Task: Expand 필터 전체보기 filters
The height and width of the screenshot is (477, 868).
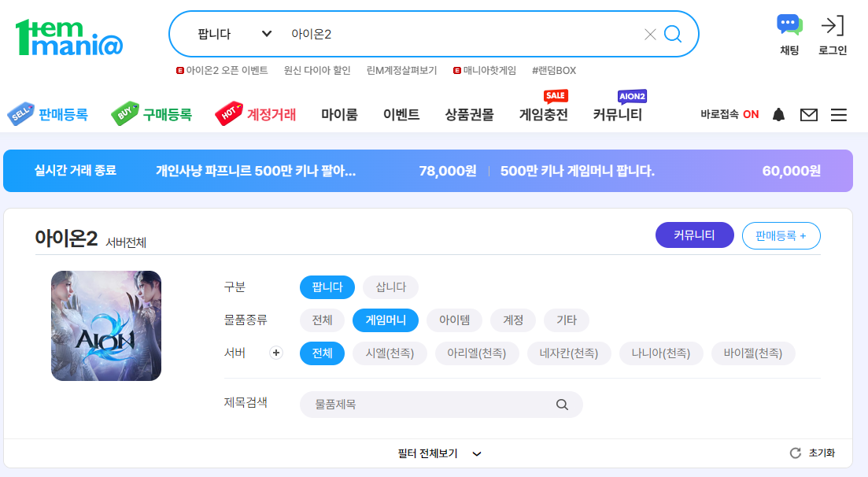Action: pos(440,453)
